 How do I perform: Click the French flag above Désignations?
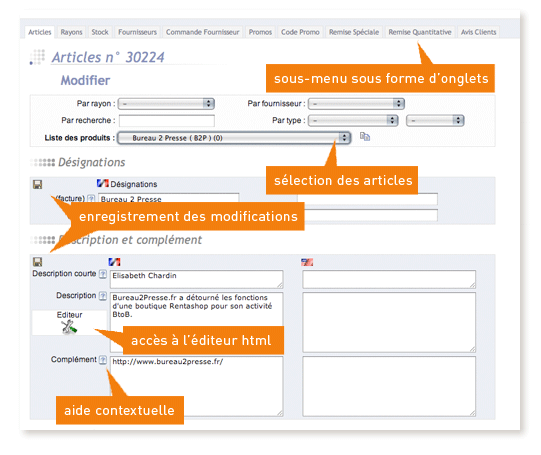(x=103, y=183)
